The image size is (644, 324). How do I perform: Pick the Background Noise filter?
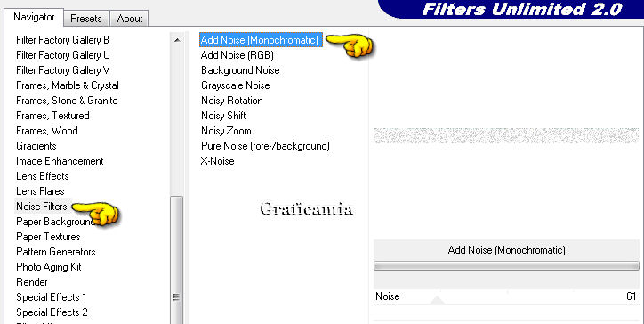pyautogui.click(x=240, y=70)
